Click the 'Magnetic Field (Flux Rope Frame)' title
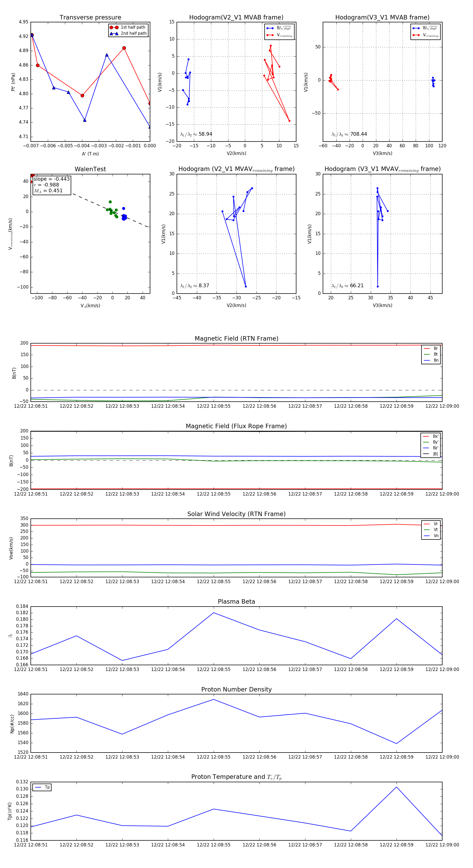Viewport: 473px width, 868px height. 236,426
